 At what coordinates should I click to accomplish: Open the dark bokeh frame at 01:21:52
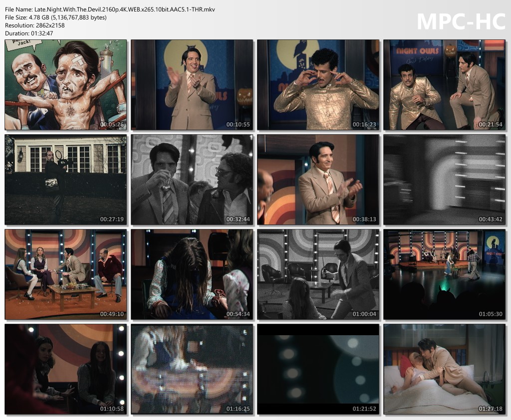(318, 369)
